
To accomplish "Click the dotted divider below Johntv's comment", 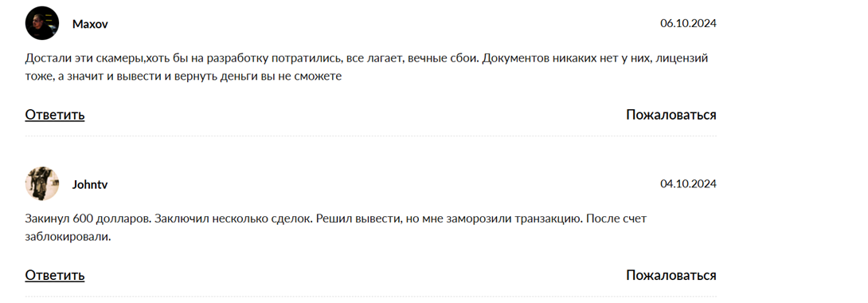I will pyautogui.click(x=370, y=297).
